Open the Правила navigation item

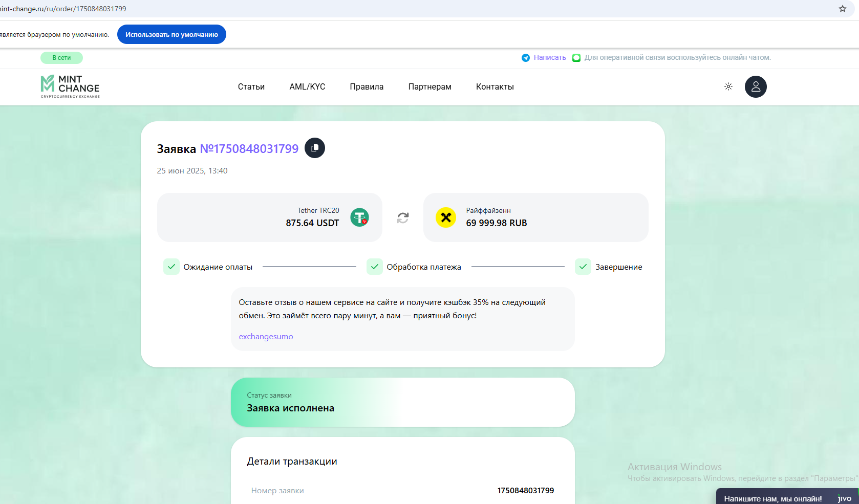coord(367,87)
